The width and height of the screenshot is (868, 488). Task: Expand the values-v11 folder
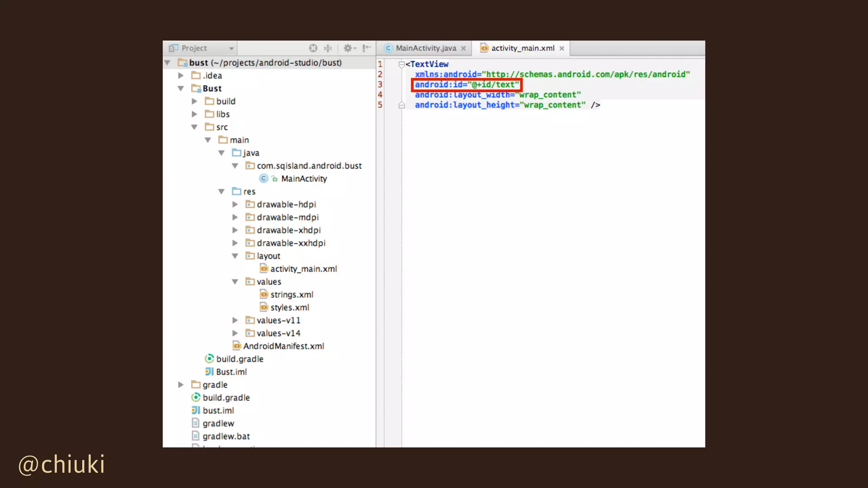(235, 320)
